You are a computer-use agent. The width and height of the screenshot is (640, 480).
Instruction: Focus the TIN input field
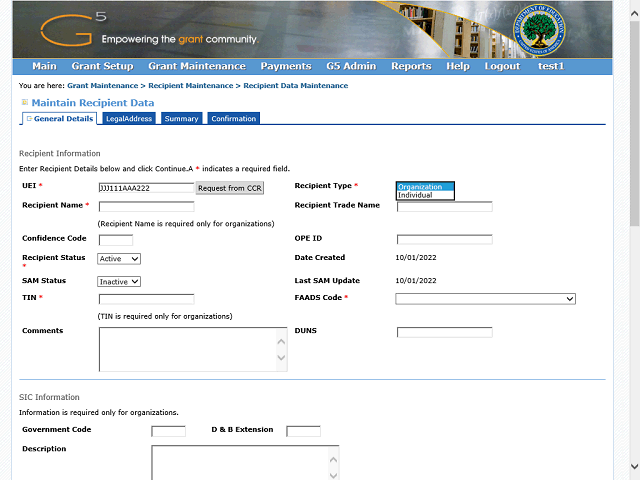(147, 299)
